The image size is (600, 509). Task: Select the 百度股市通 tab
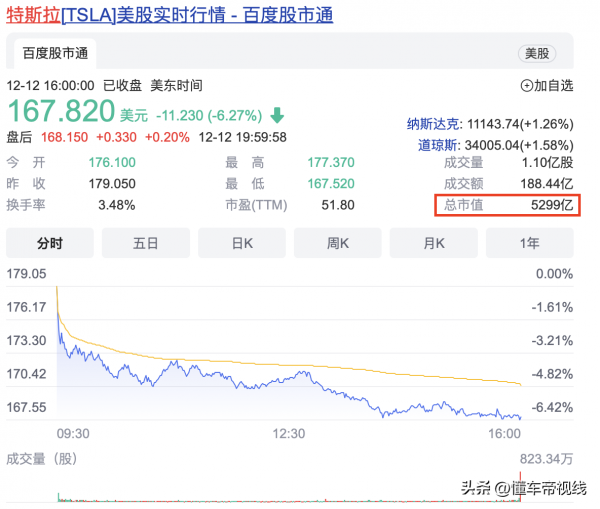55,53
